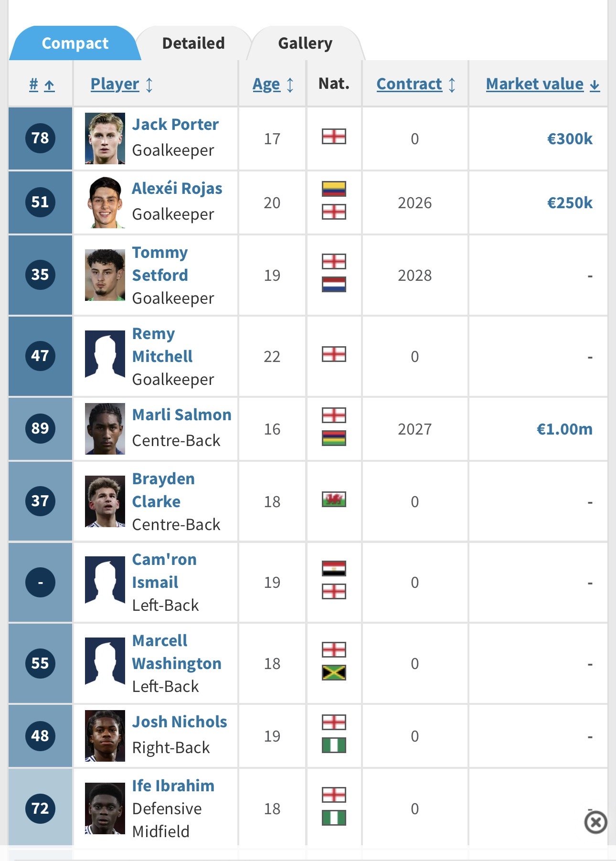Click Marli Salmon's €1.00m market value
The image size is (616, 861).
(564, 429)
